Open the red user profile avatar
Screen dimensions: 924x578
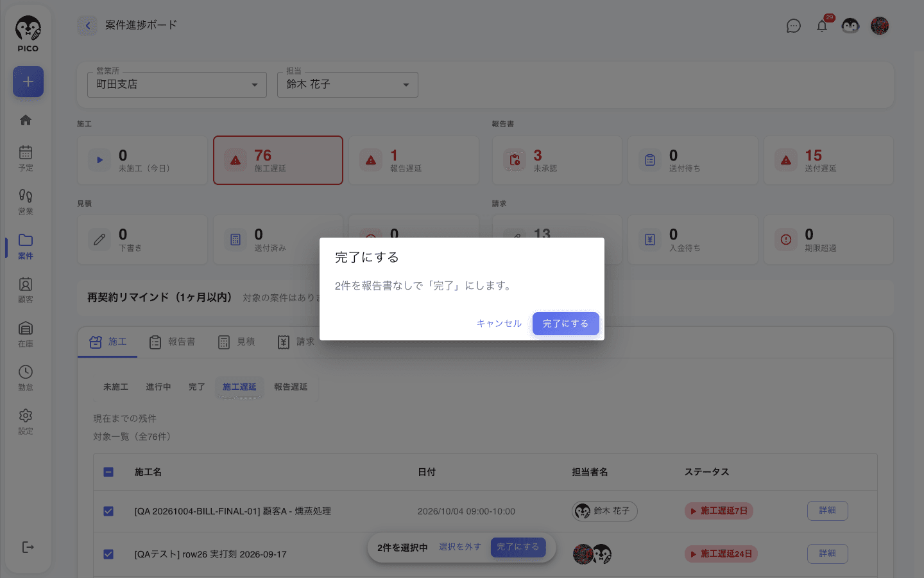click(x=880, y=26)
